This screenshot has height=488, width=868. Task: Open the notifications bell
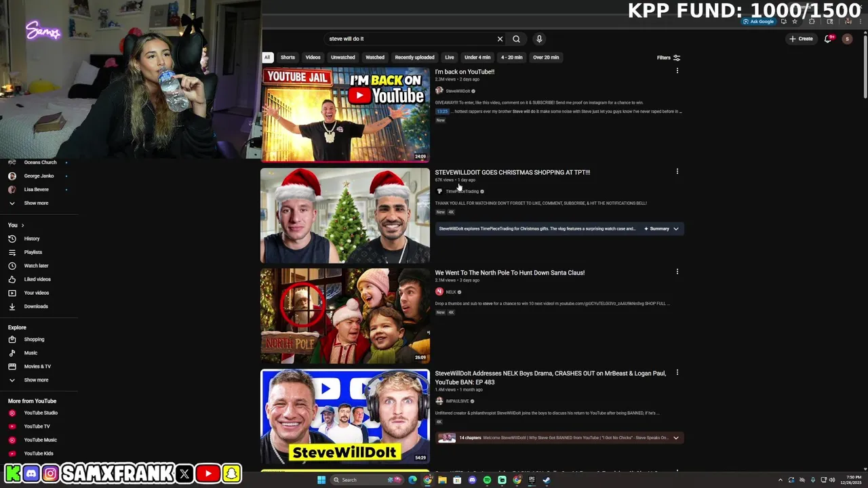point(828,39)
